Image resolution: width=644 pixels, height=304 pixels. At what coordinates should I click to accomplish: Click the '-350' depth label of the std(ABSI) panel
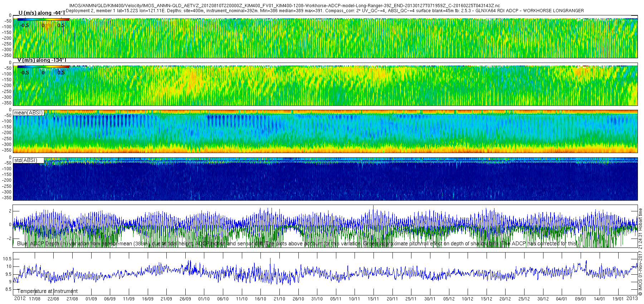(x=7, y=198)
